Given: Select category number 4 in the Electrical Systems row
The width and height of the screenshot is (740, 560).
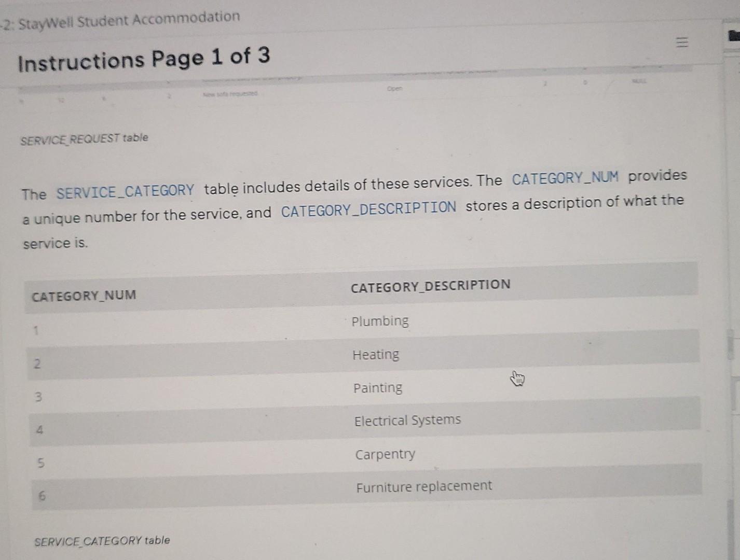Looking at the screenshot, I should click(x=39, y=430).
